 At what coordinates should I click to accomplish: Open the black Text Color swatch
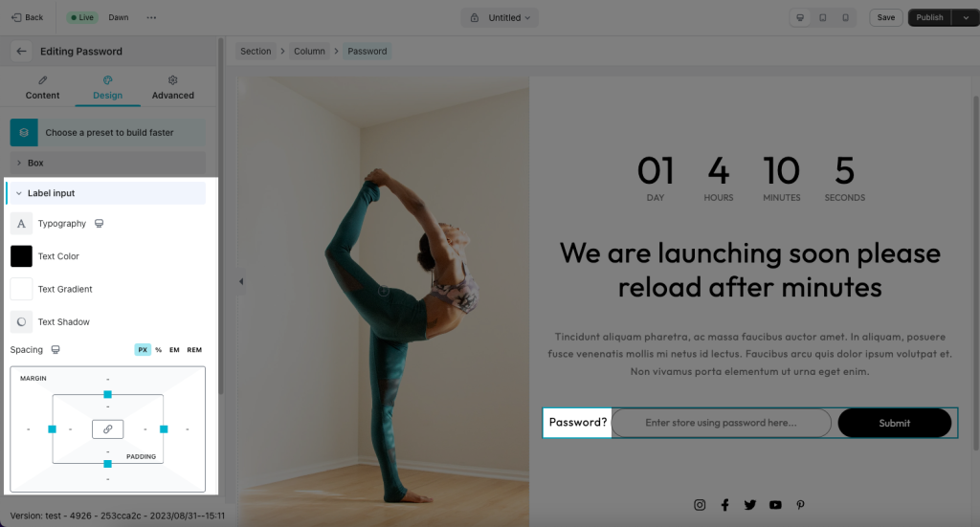21,256
